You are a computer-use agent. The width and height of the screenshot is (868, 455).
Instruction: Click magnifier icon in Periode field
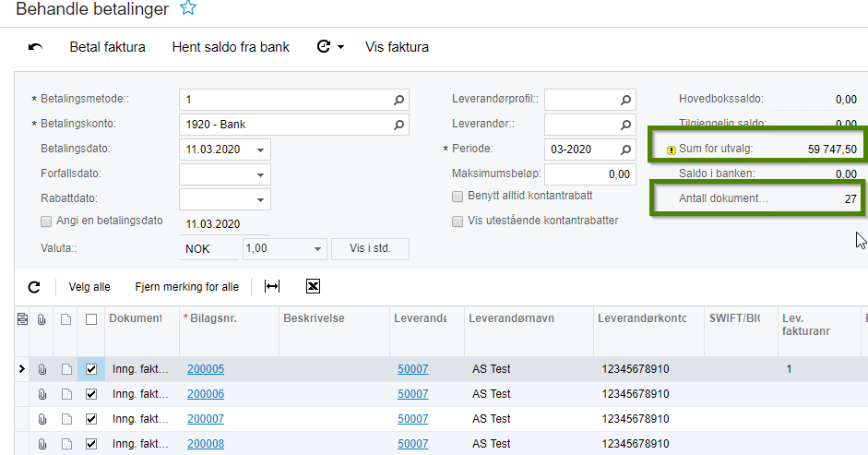click(x=625, y=150)
